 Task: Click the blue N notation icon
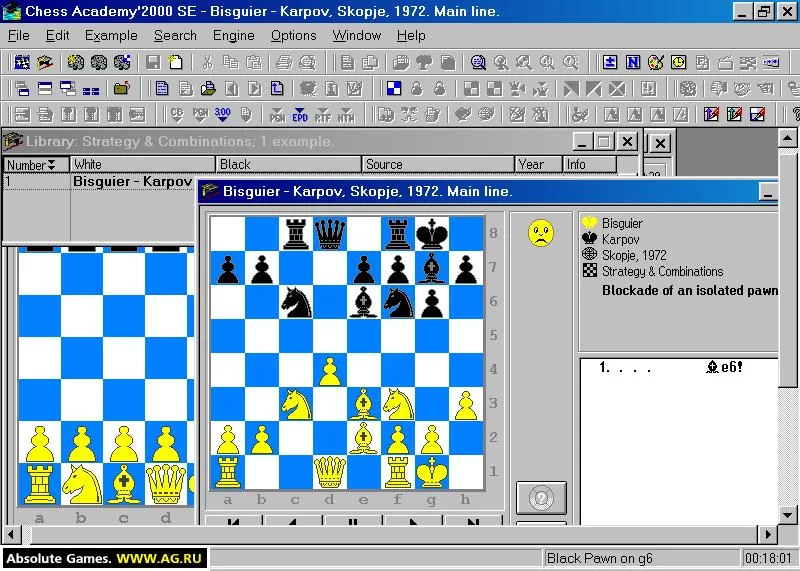click(x=633, y=62)
